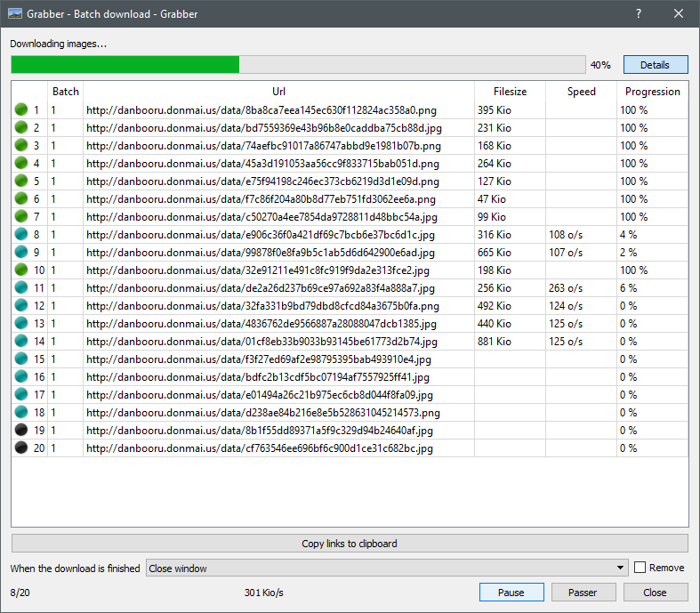Click the green status icon of row 7
This screenshot has width=700, height=613.
click(x=21, y=216)
